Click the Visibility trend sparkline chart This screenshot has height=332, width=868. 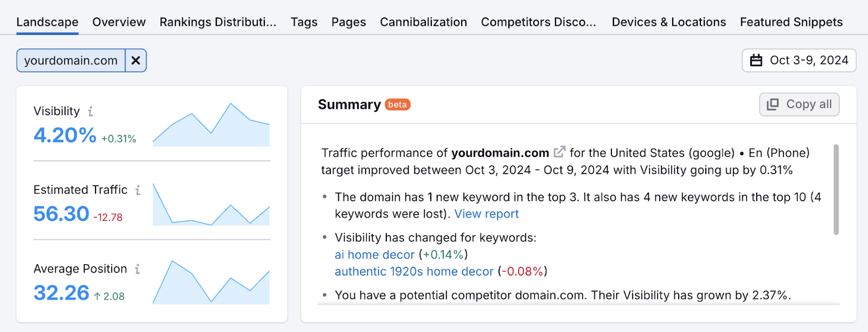(x=211, y=125)
